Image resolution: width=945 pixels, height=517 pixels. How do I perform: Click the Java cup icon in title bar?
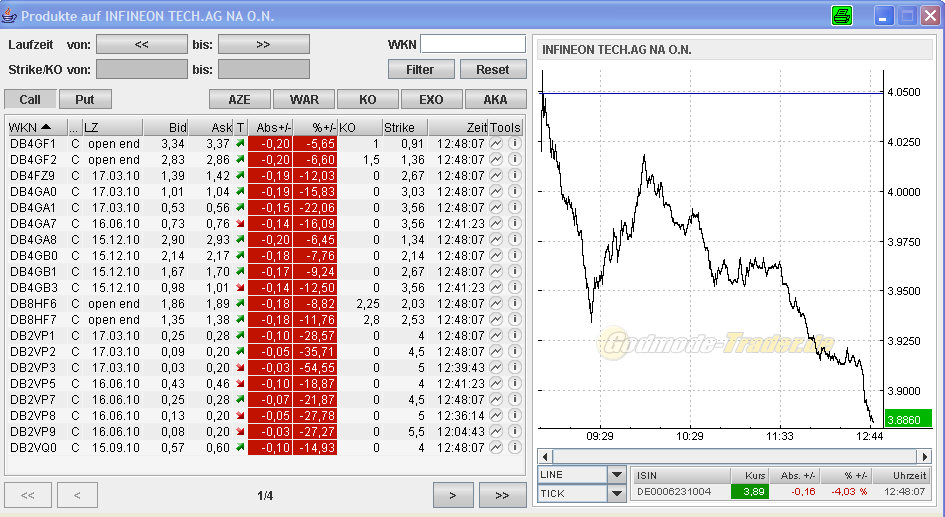pyautogui.click(x=9, y=16)
